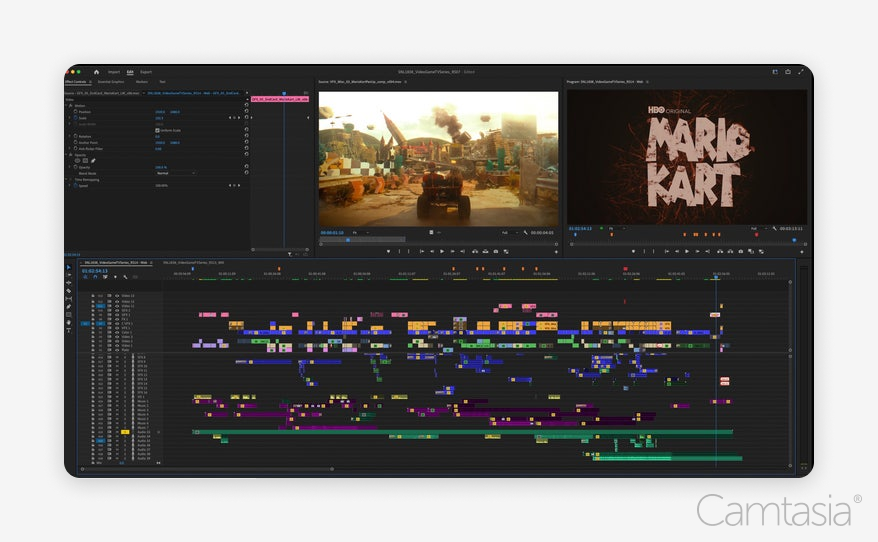Hide the Video 13 track output

(x=117, y=296)
